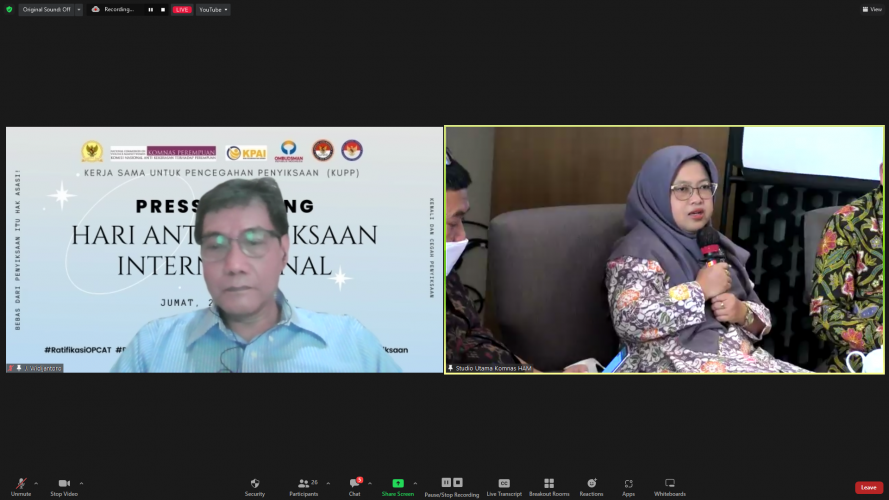Open the YouTube live stream dropdown
This screenshot has width=889, height=500.
[212, 9]
